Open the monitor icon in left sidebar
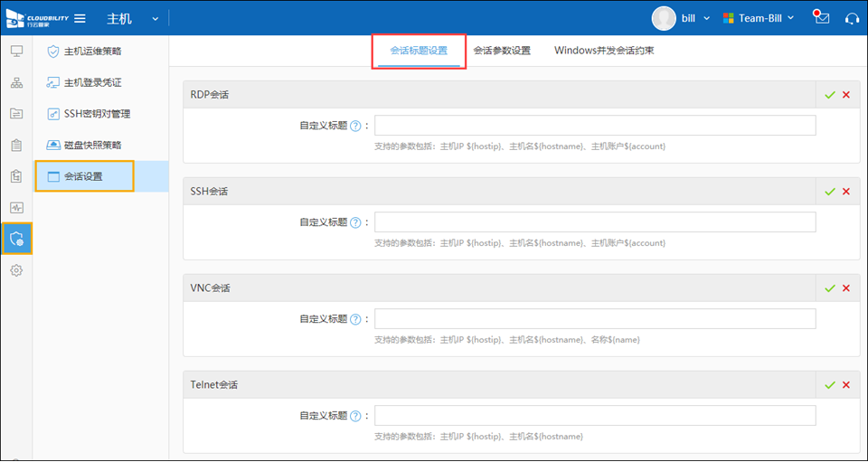The image size is (868, 462). pos(16,51)
